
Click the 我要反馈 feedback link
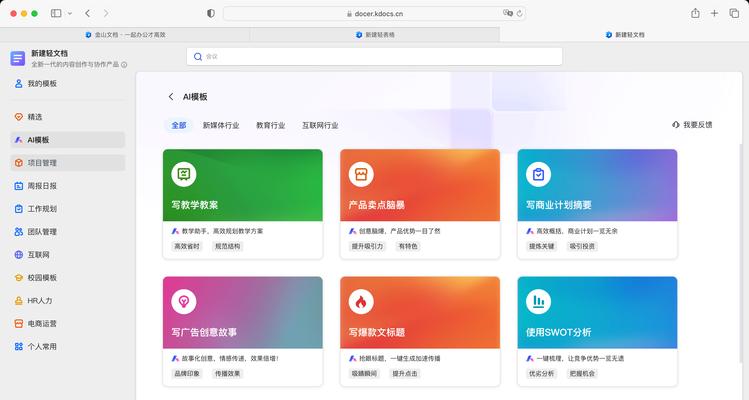coord(692,125)
